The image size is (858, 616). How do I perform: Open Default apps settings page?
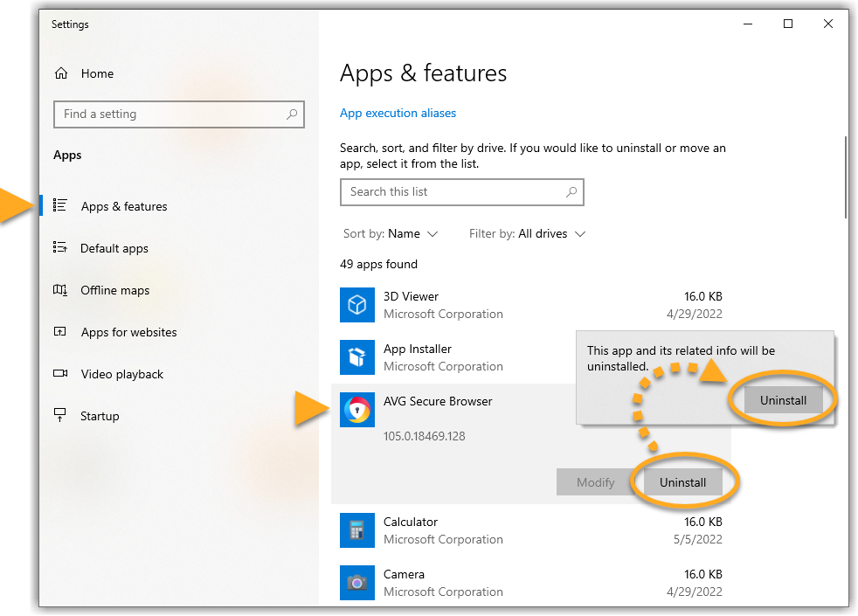(x=114, y=248)
